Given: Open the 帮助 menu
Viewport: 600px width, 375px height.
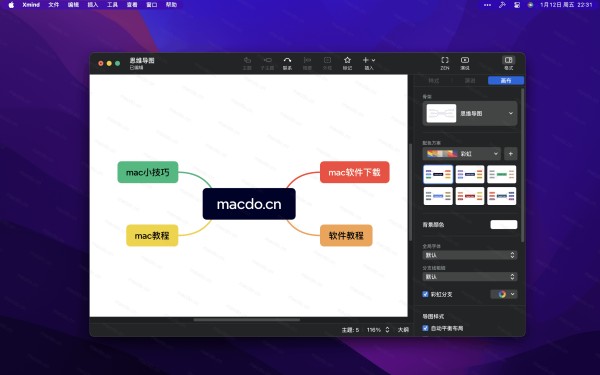Looking at the screenshot, I should 171,5.
